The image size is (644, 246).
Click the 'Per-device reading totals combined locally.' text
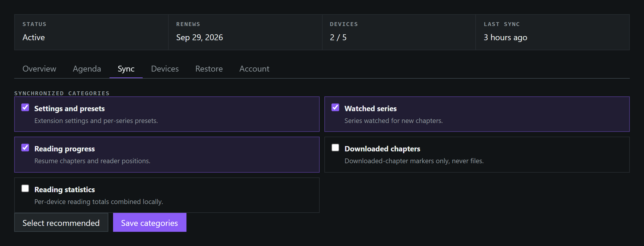[x=99, y=202]
